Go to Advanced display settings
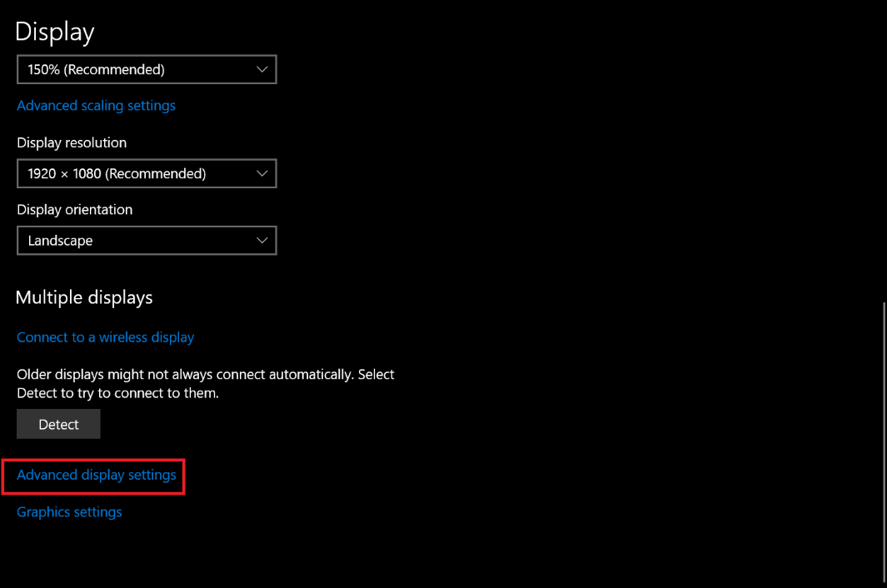The width and height of the screenshot is (887, 588). (x=97, y=475)
